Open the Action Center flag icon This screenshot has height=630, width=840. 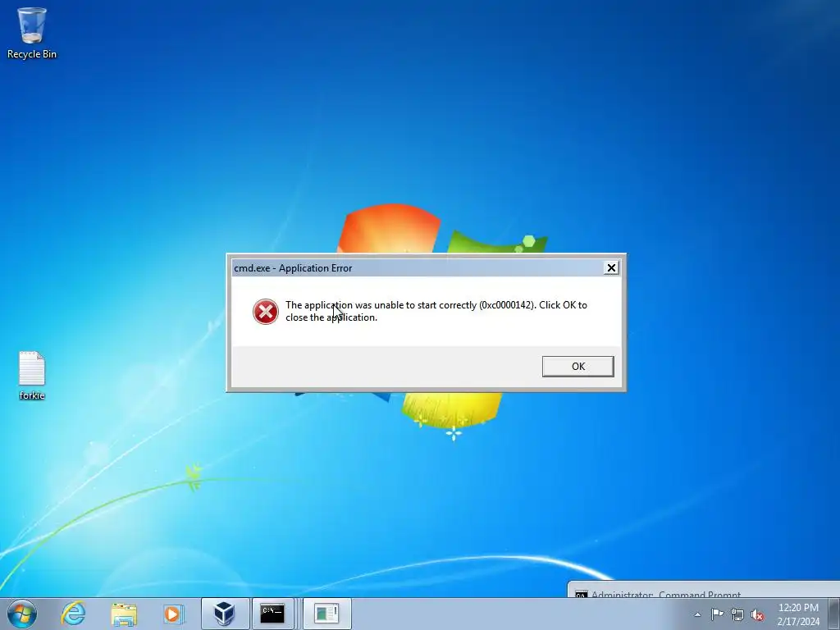pos(717,614)
